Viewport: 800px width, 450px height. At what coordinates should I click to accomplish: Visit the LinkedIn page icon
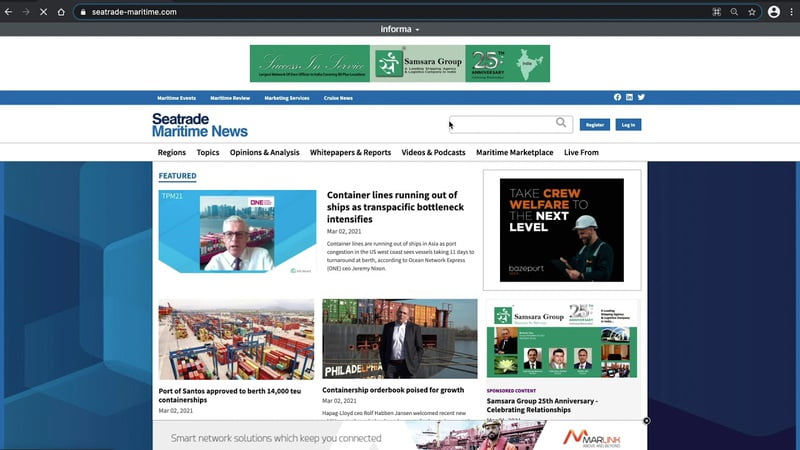(629, 97)
